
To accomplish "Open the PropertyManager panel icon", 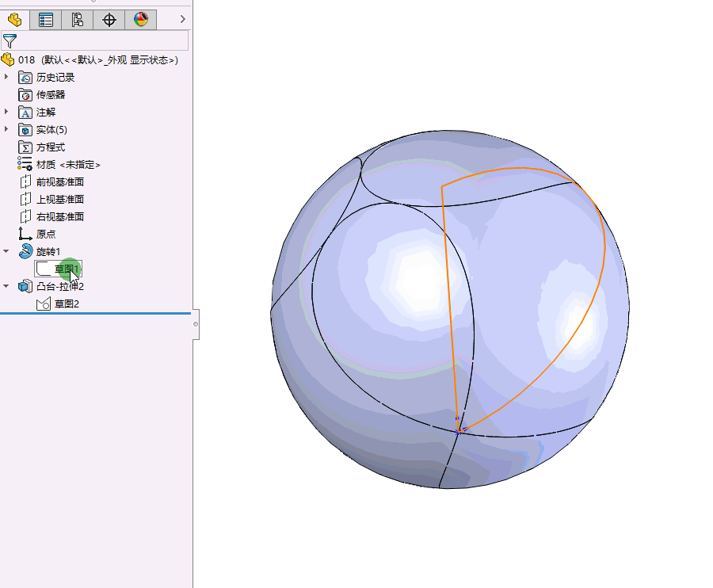I will pyautogui.click(x=45, y=19).
